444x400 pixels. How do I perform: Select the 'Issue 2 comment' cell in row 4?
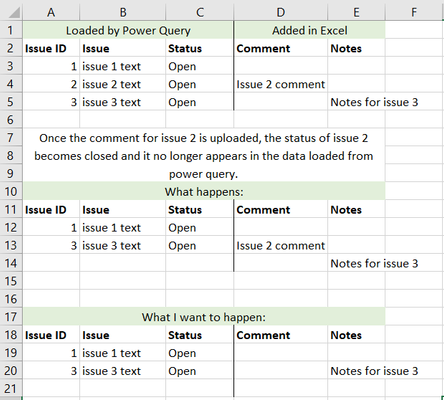[x=281, y=84]
